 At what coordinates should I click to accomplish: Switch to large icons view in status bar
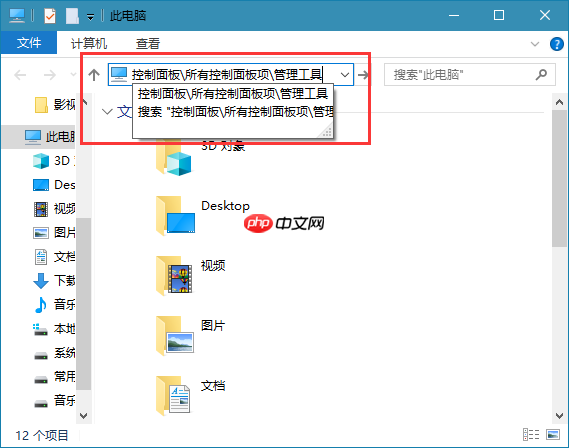[553, 434]
